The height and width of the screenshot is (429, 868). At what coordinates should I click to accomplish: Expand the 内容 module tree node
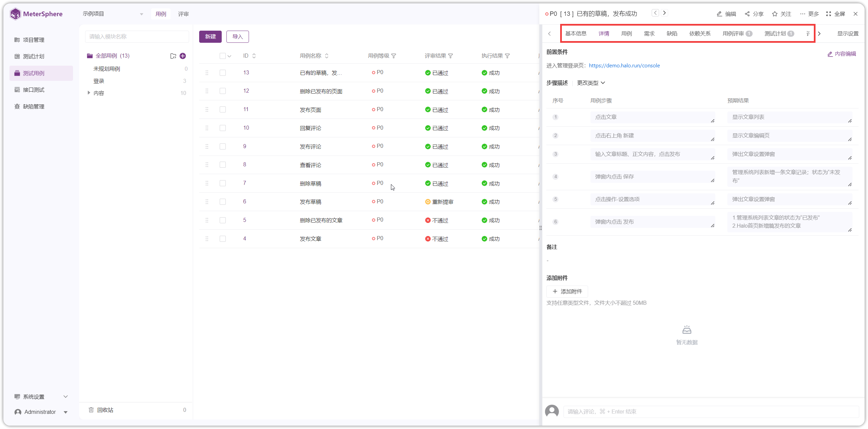click(88, 93)
